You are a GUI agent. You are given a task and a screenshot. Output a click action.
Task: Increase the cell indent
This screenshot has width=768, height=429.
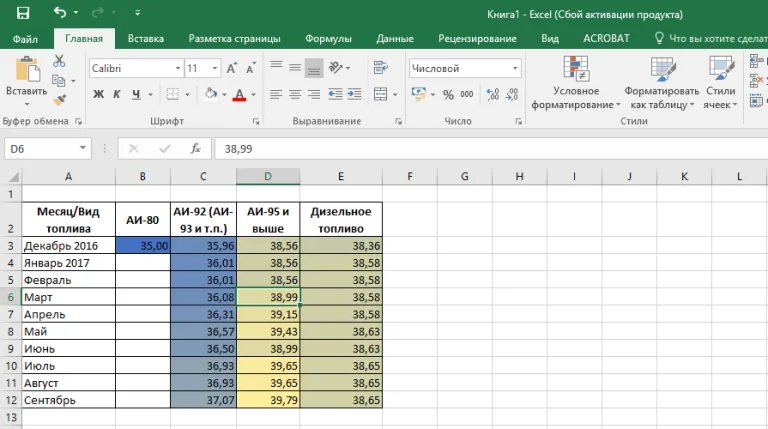(354, 94)
